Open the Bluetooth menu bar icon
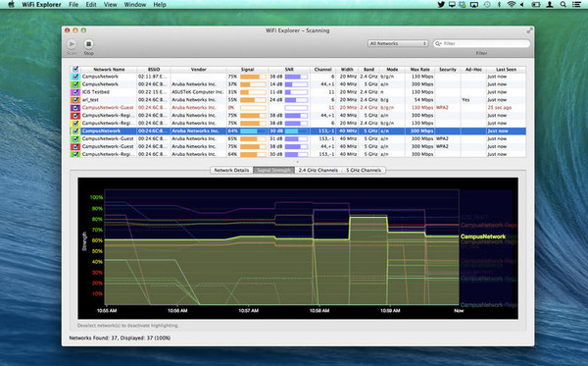 tap(499, 5)
